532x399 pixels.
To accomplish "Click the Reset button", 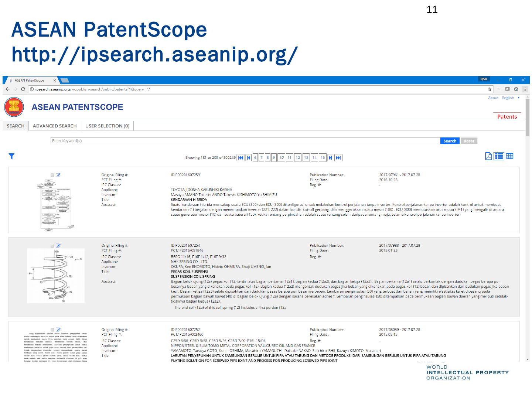I will [469, 141].
